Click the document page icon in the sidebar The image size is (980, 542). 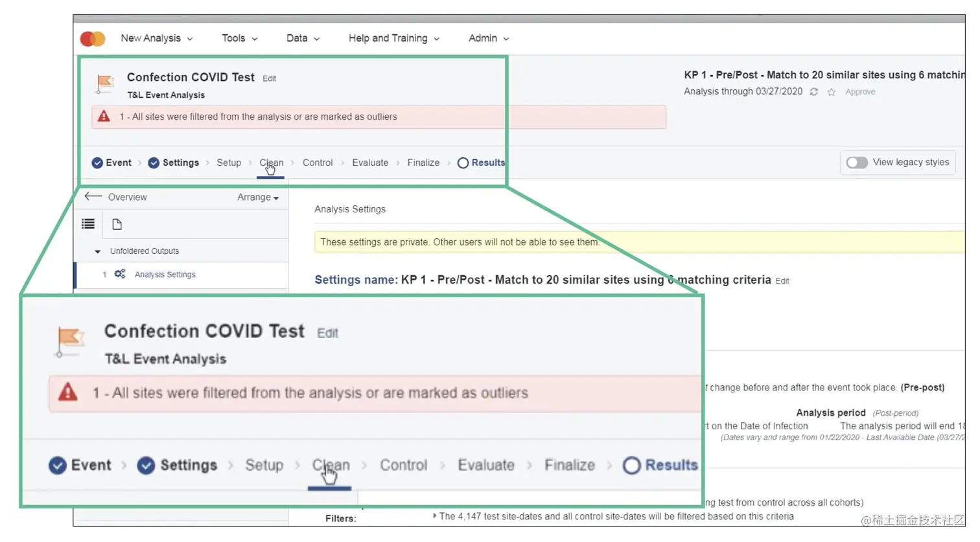[117, 224]
